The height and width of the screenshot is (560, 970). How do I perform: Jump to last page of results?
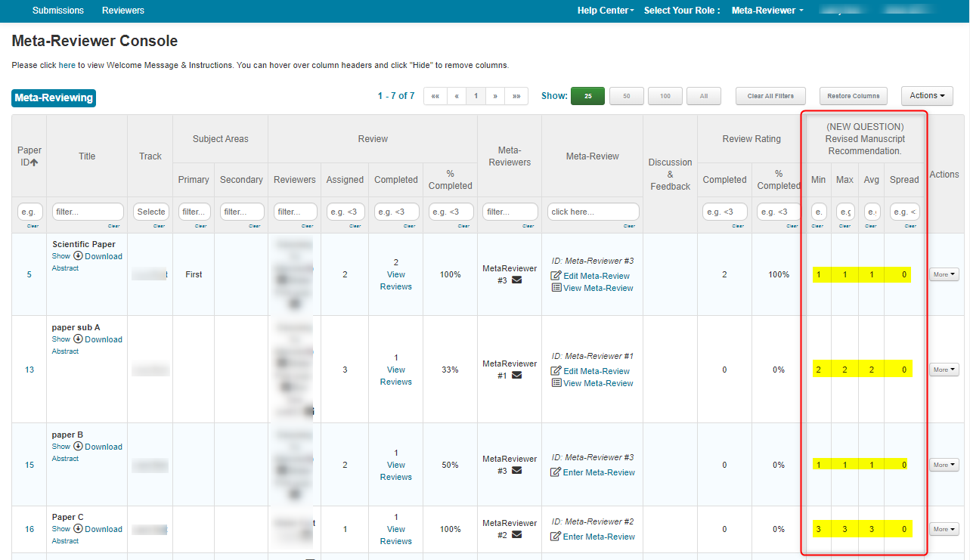[x=516, y=96]
